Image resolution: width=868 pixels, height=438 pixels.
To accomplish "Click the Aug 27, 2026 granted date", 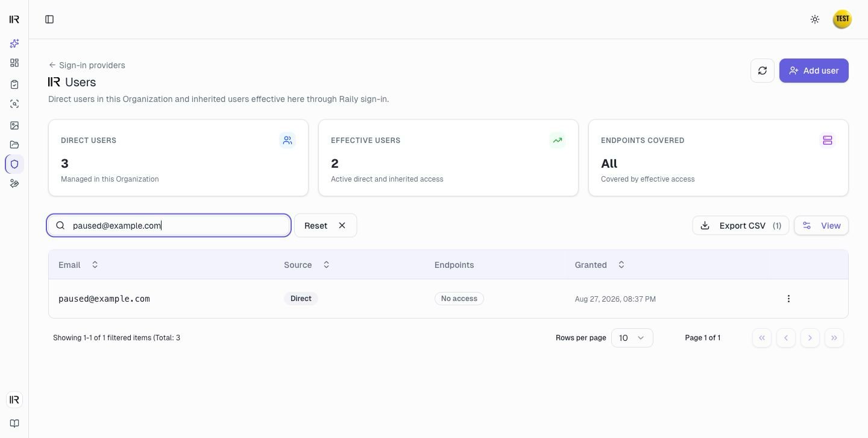I will [x=615, y=299].
